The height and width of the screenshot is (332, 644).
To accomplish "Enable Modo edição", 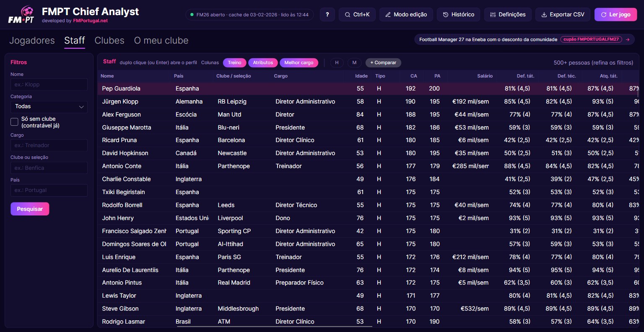I will pos(406,14).
